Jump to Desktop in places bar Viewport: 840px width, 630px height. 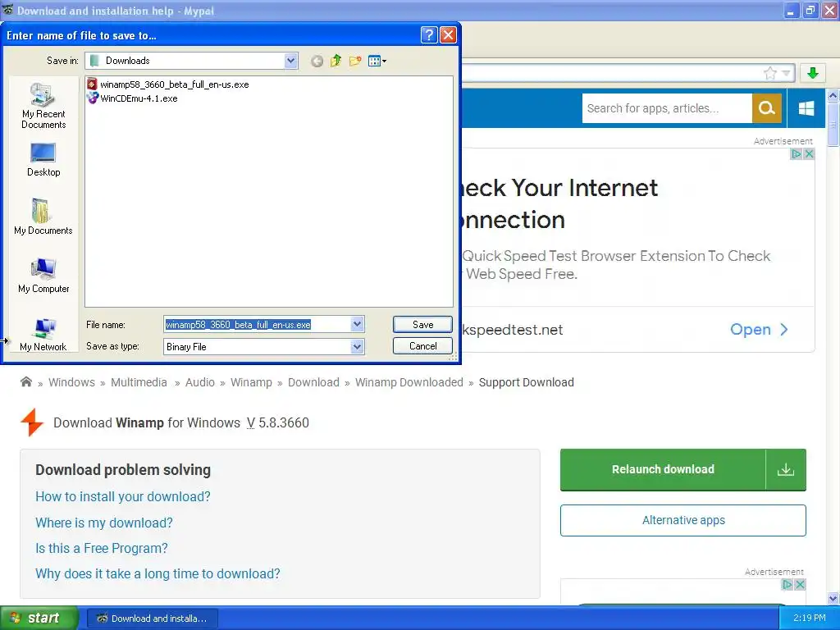(43, 160)
